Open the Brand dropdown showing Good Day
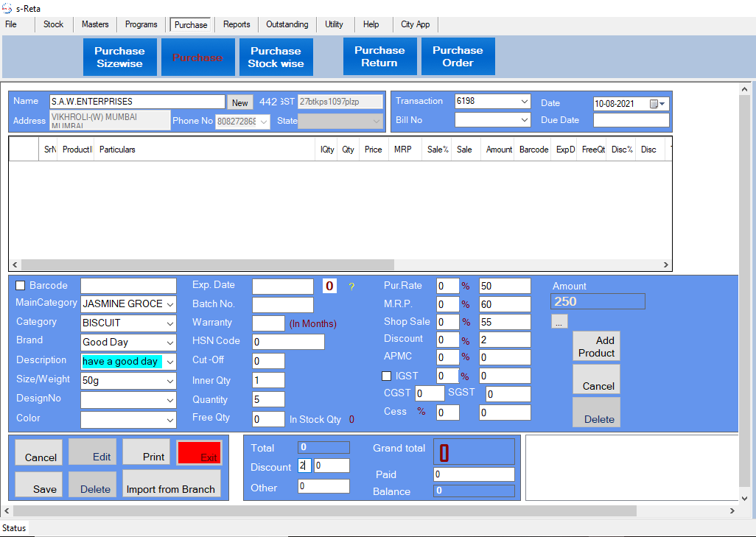The height and width of the screenshot is (537, 756). tap(170, 342)
